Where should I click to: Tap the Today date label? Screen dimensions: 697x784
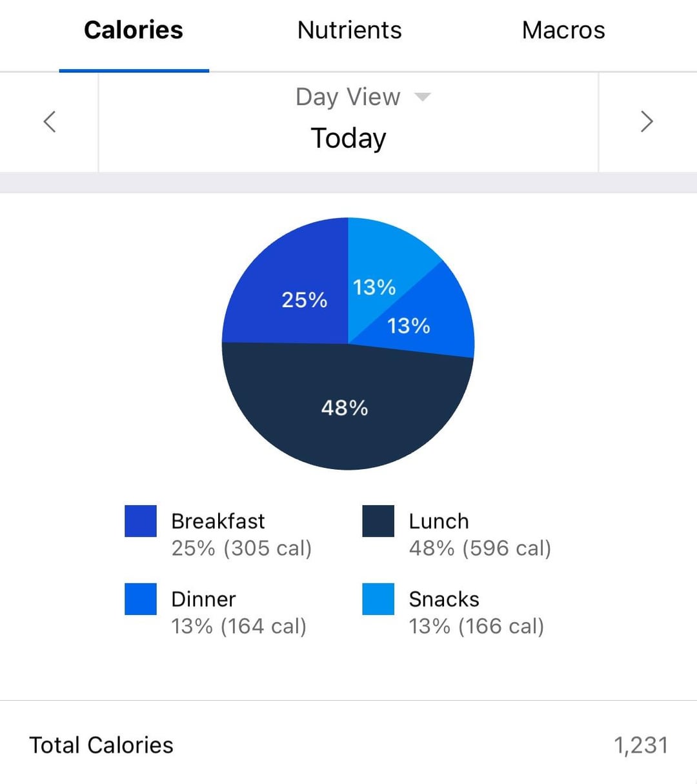point(348,138)
